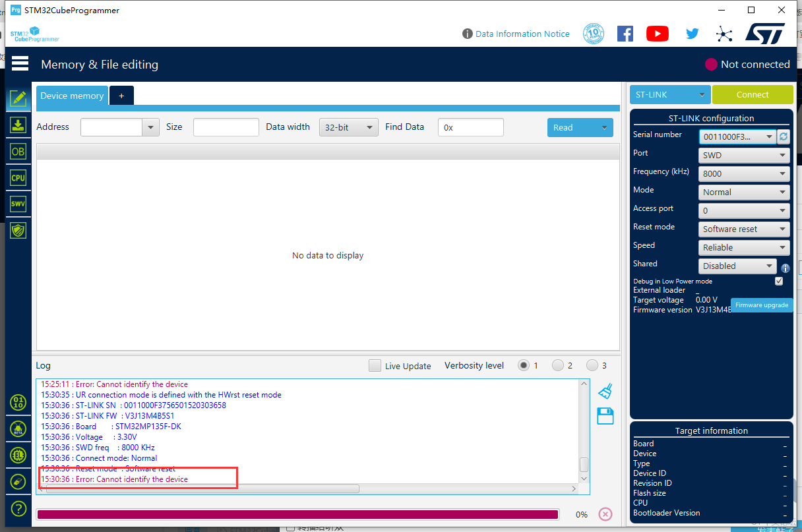The image size is (802, 532).
Task: Open the Reset mode dropdown
Action: (x=744, y=229)
